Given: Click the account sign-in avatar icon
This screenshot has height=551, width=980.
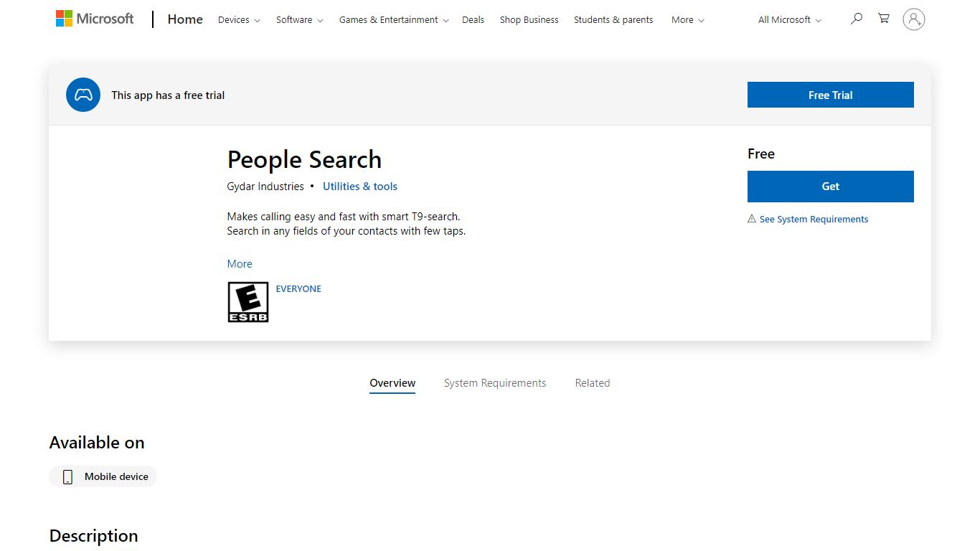Looking at the screenshot, I should click(914, 19).
